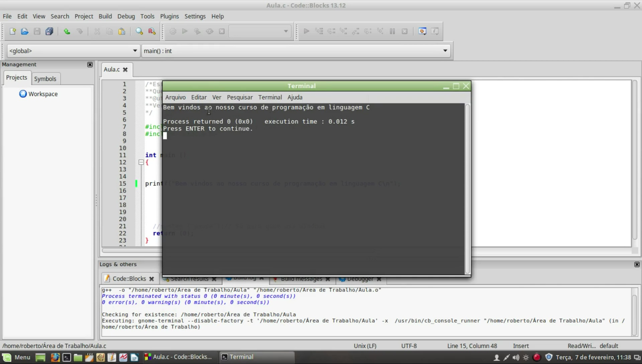Screen dimensions: 642x364
Task: Click the Copy icon in toolbar
Action: [110, 31]
